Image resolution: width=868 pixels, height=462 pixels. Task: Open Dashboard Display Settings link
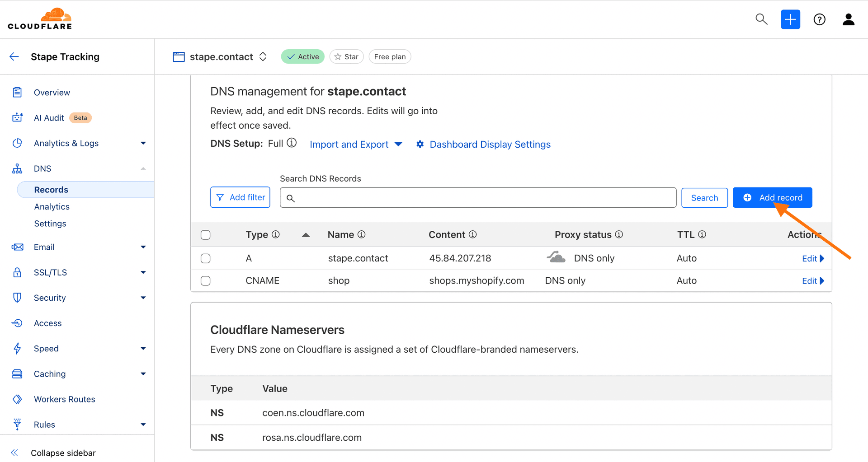pyautogui.click(x=490, y=144)
